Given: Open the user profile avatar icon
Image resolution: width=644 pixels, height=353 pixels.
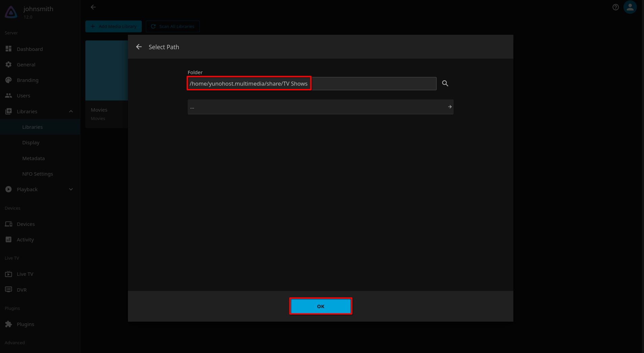Looking at the screenshot, I should pos(630,7).
